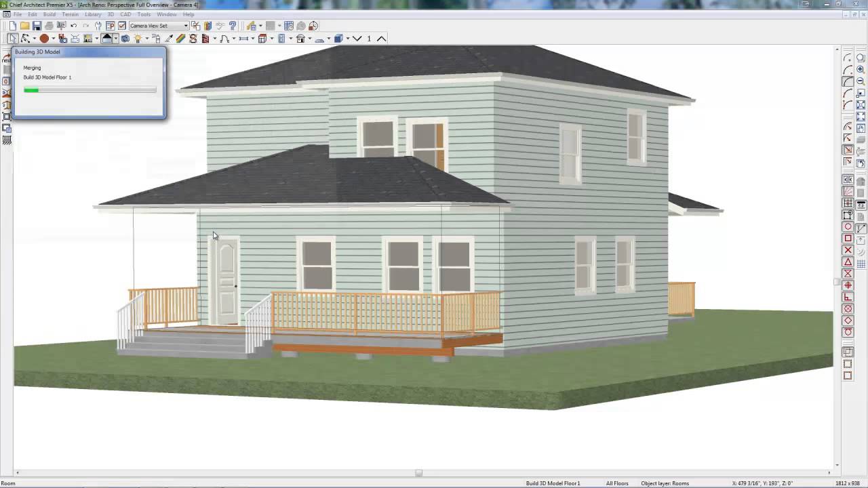
Task: Open the CAD menu
Action: 125,14
